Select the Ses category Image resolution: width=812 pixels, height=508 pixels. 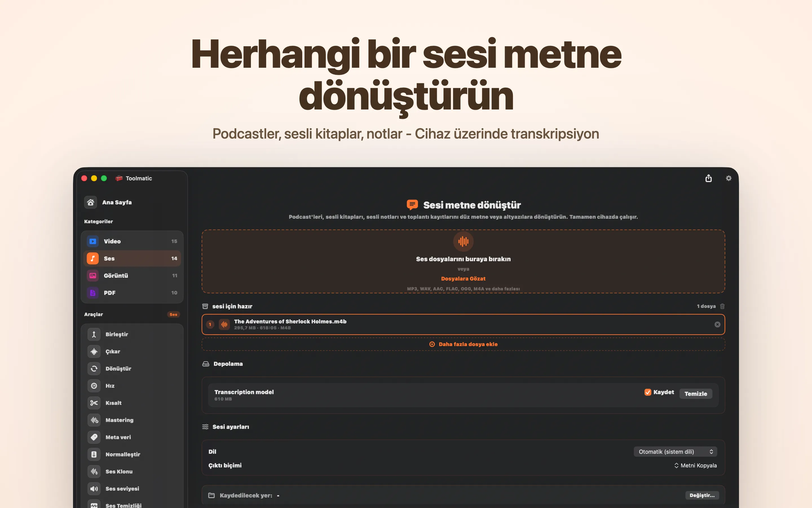pyautogui.click(x=132, y=258)
